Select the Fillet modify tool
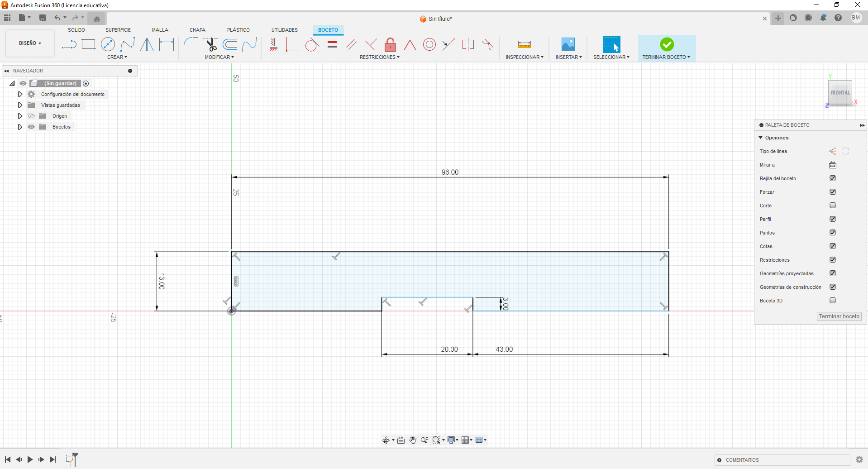Screen dimensions: 868x469 [191, 44]
